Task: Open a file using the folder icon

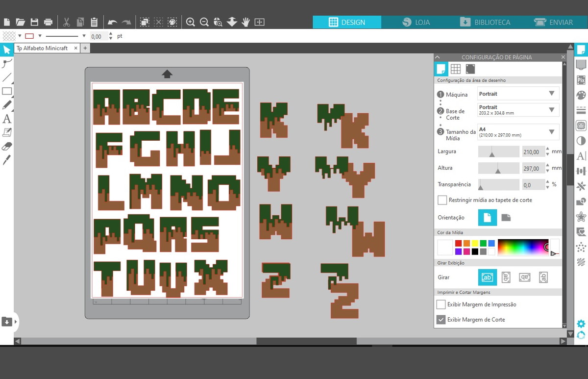Action: [20, 22]
